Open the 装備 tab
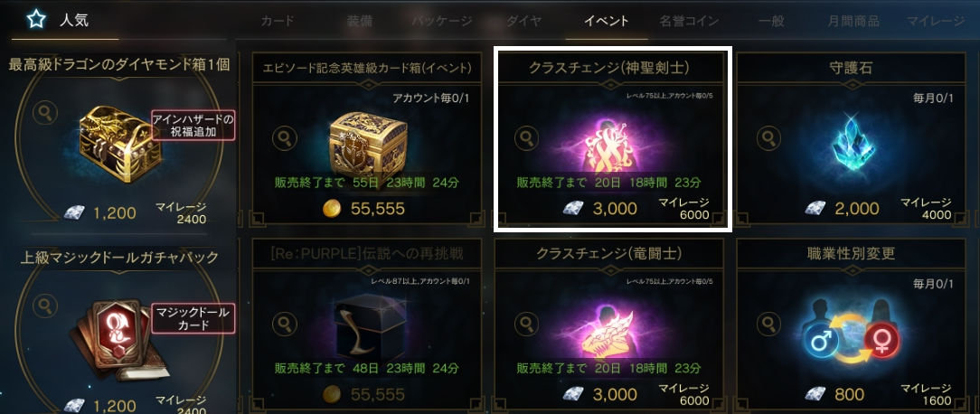980x414 pixels. tap(360, 22)
